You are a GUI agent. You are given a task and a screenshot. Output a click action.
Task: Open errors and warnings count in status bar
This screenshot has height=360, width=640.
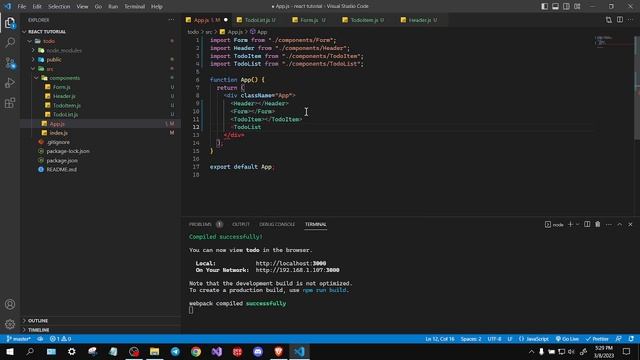pos(60,339)
